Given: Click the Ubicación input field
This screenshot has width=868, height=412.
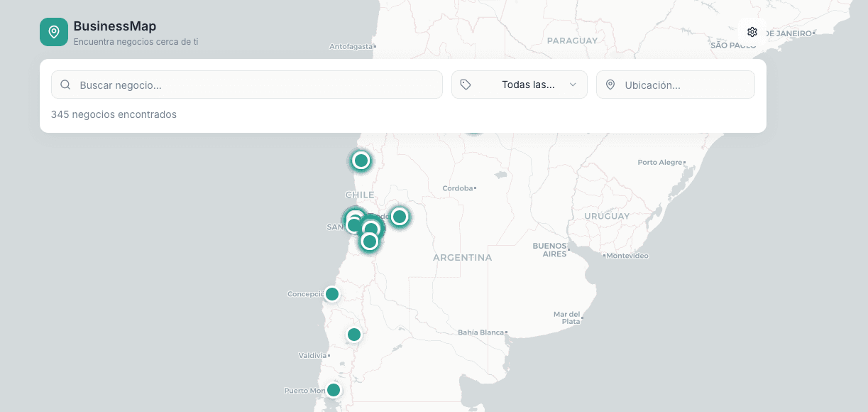Looking at the screenshot, I should coord(681,84).
